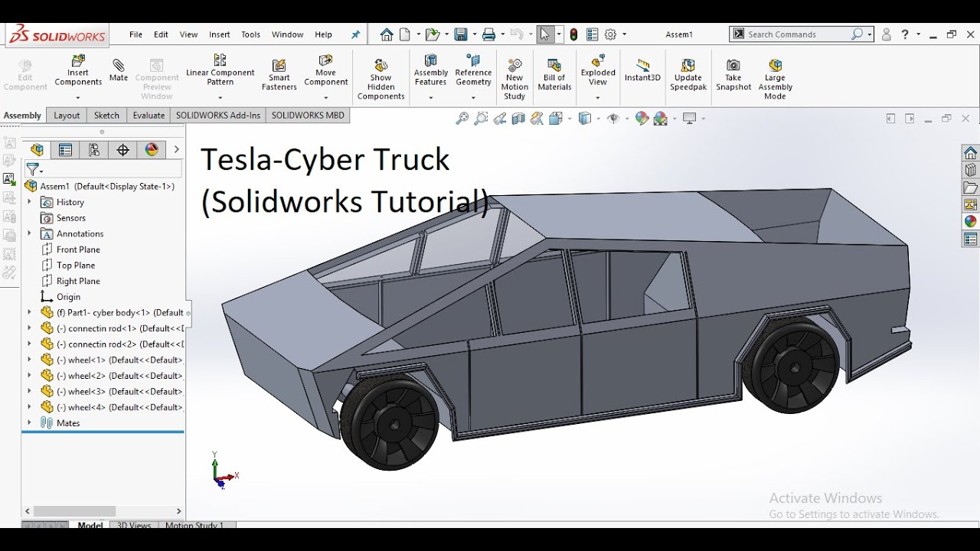This screenshot has width=980, height=551.
Task: Expand wheel<1> tree node
Action: click(29, 360)
